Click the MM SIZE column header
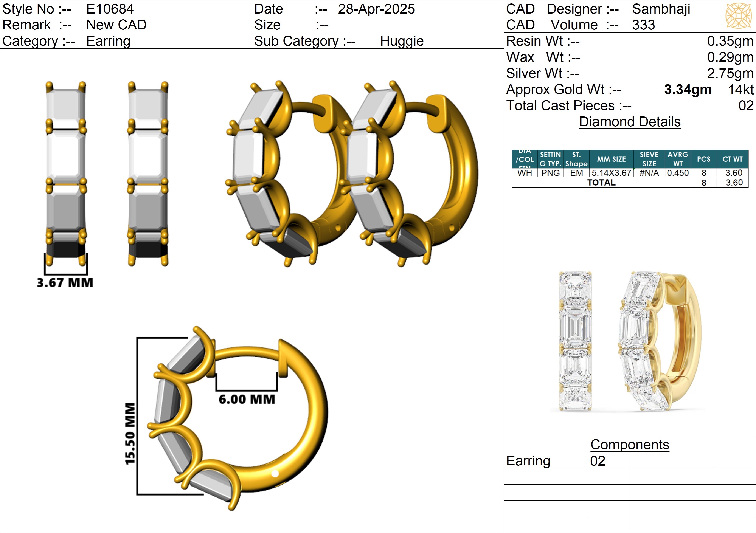The height and width of the screenshot is (533, 756). (611, 159)
